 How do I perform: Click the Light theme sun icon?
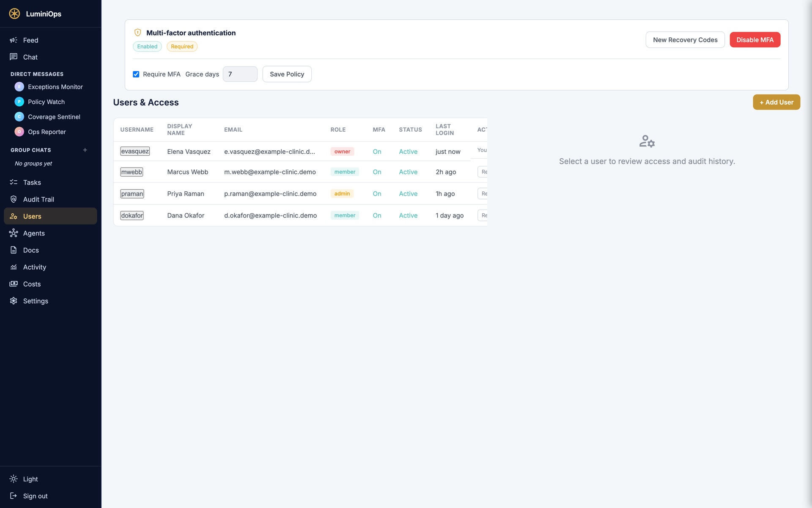click(x=14, y=479)
